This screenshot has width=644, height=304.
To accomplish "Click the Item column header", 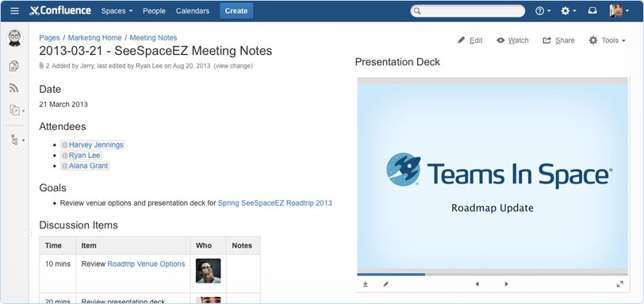I will 133,245.
